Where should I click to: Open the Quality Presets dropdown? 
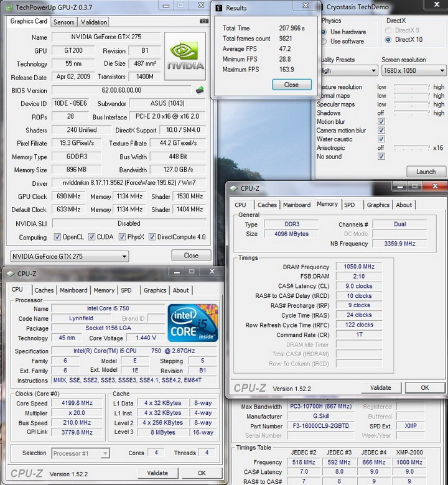(x=349, y=70)
